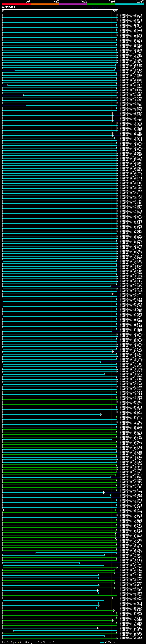Select the UniRef100_C1EFV0 label

coord(131,77)
